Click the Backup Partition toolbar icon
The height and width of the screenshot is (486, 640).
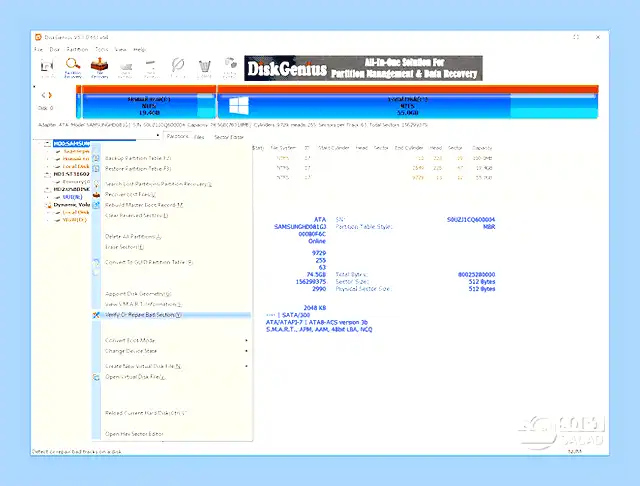pyautogui.click(x=230, y=68)
